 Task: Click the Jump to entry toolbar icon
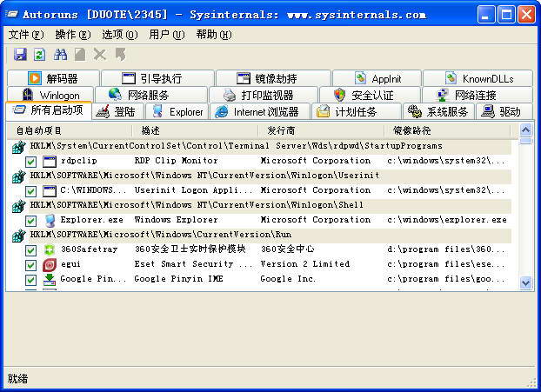point(121,55)
